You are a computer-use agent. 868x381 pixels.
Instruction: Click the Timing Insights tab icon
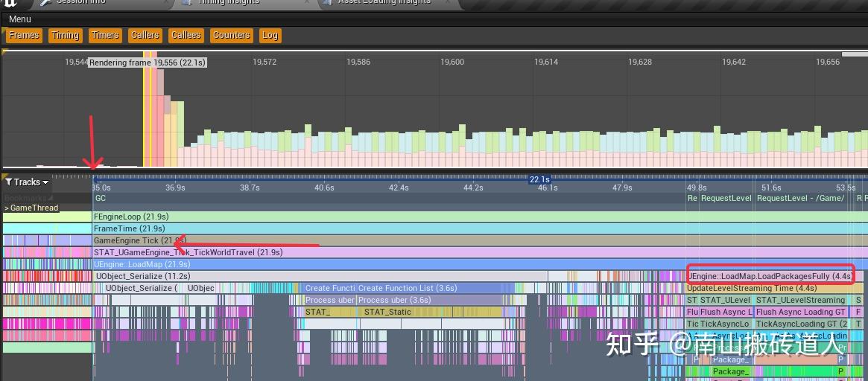point(189,2)
